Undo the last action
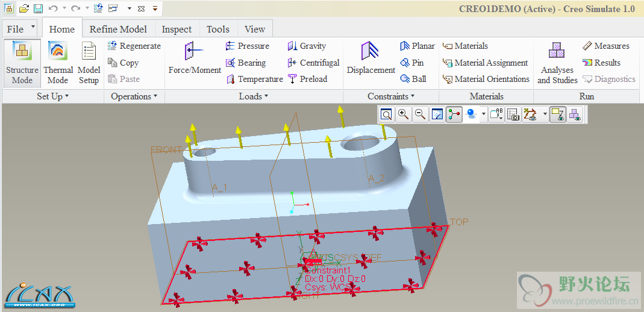The image size is (644, 312). tap(52, 8)
